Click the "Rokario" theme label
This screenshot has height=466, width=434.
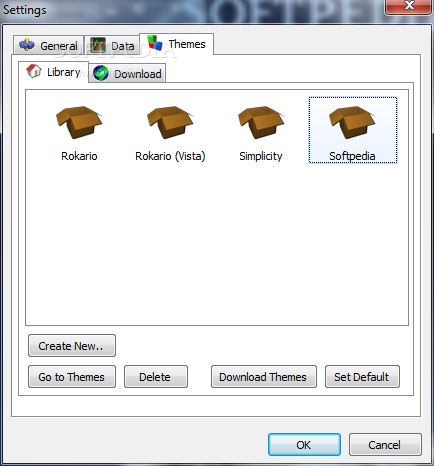tap(79, 156)
